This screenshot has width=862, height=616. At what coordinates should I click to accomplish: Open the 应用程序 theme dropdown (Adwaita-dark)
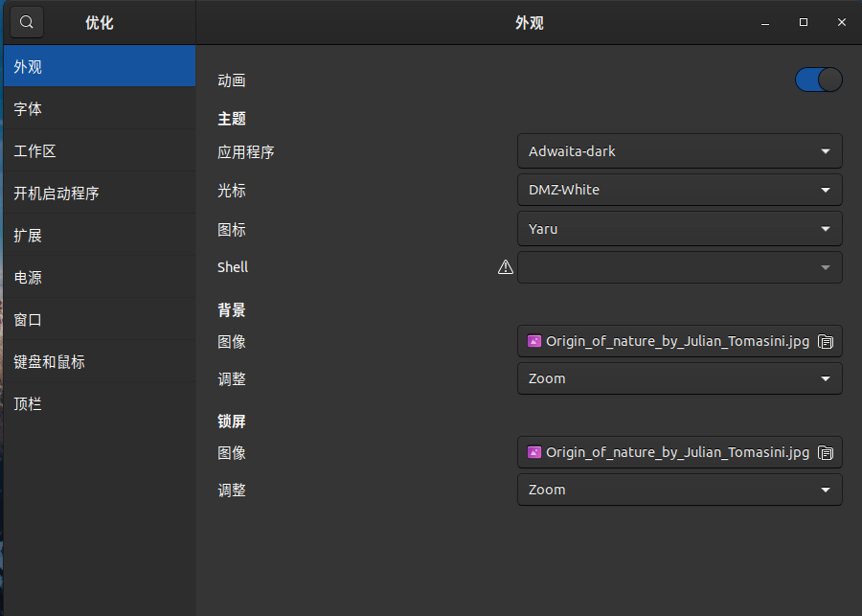click(679, 151)
